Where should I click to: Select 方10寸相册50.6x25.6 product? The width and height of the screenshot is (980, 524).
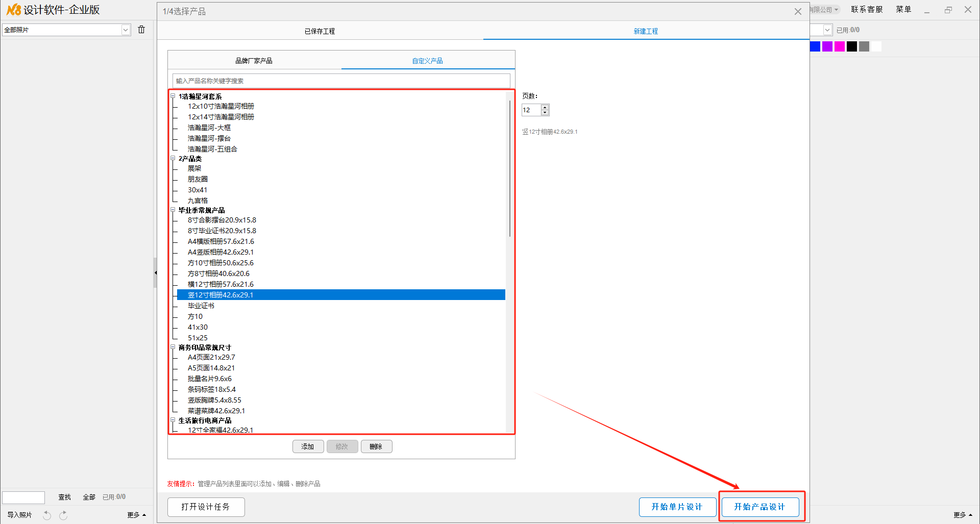point(220,263)
